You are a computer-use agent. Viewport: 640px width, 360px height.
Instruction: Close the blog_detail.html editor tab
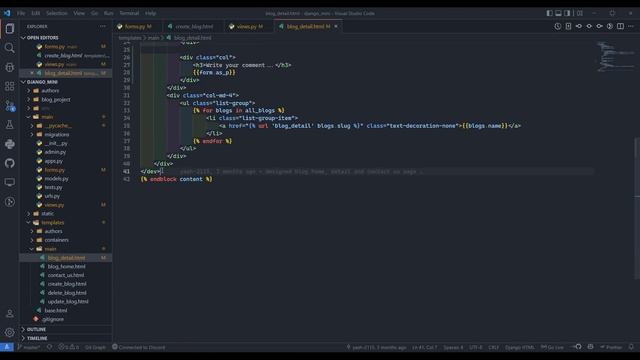(336, 27)
